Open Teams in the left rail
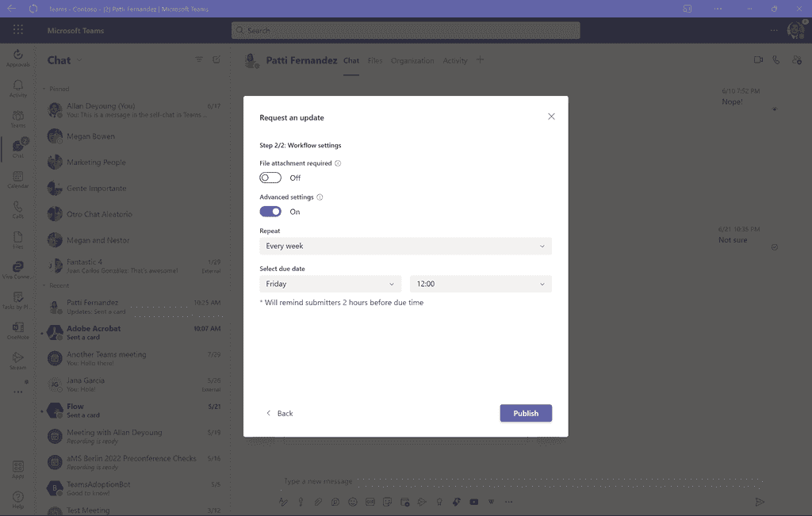812x516 pixels. pyautogui.click(x=17, y=119)
